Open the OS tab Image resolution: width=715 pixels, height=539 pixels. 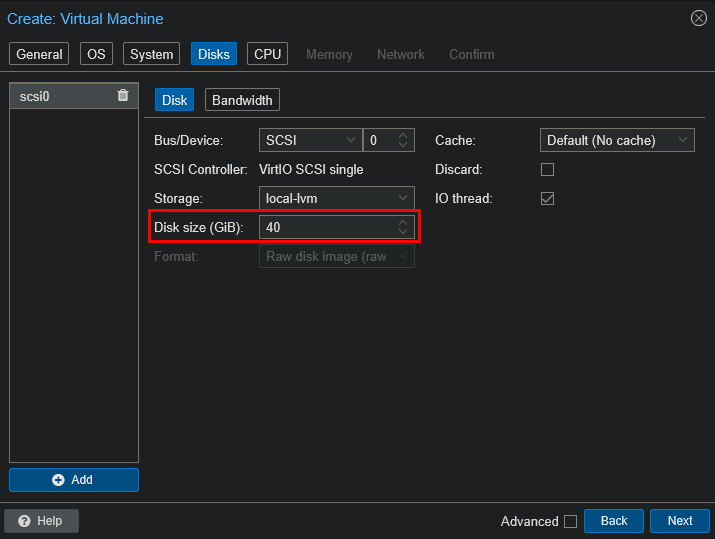[97, 54]
